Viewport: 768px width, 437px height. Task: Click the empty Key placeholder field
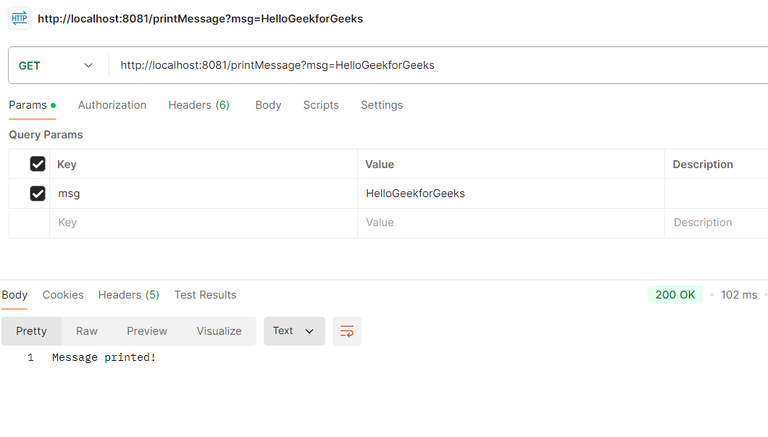click(200, 223)
